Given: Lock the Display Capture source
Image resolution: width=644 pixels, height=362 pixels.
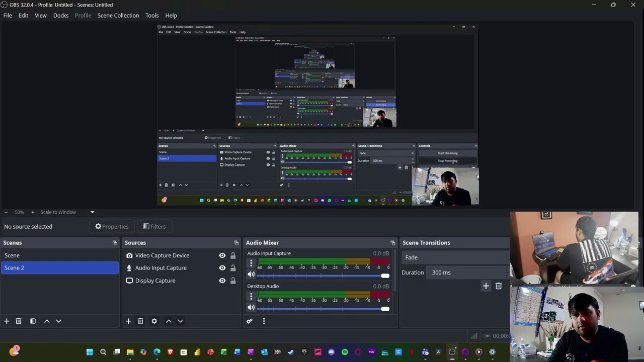Looking at the screenshot, I should point(233,281).
